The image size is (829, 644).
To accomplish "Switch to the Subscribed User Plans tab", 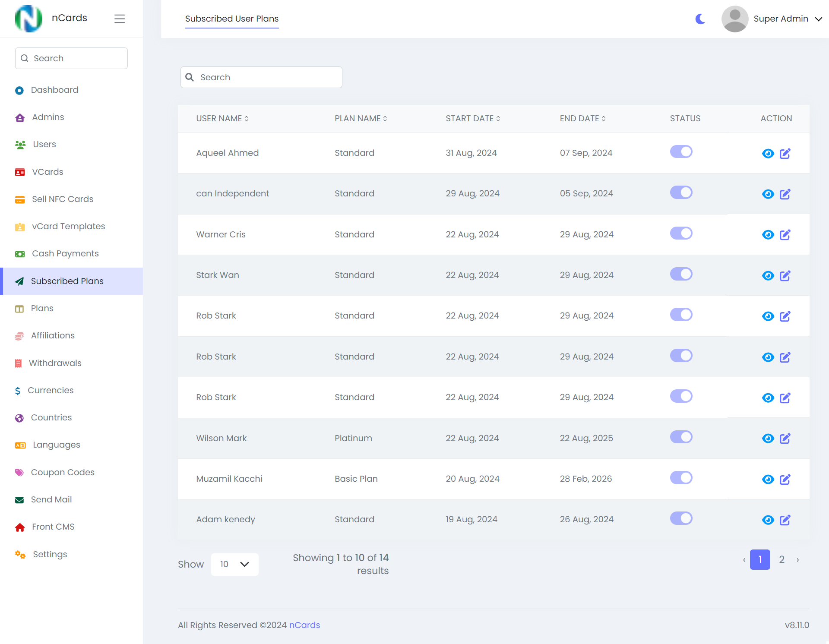I will 231,19.
